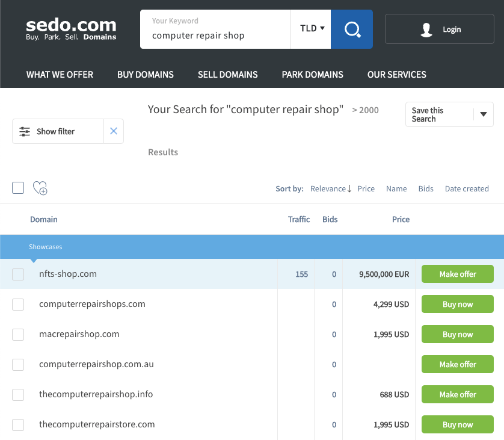Click the Login user icon
Screen dimensions: 504x440
point(427,29)
